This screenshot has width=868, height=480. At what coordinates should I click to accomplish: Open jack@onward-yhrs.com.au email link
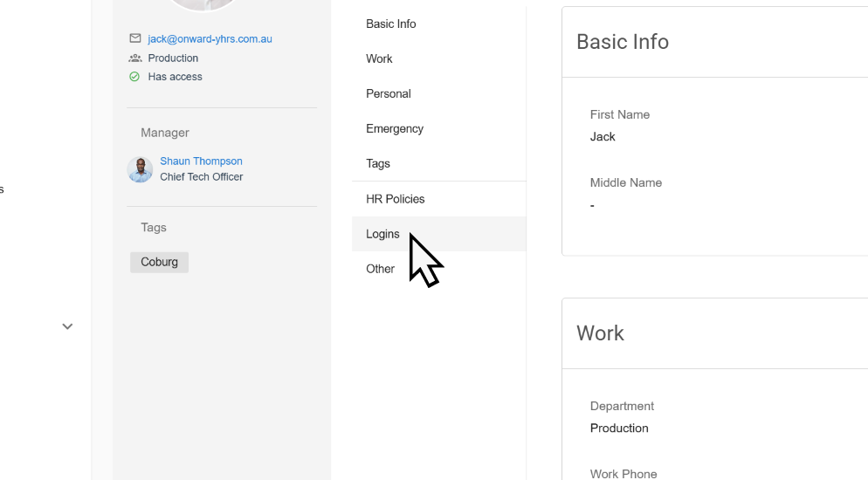click(210, 38)
